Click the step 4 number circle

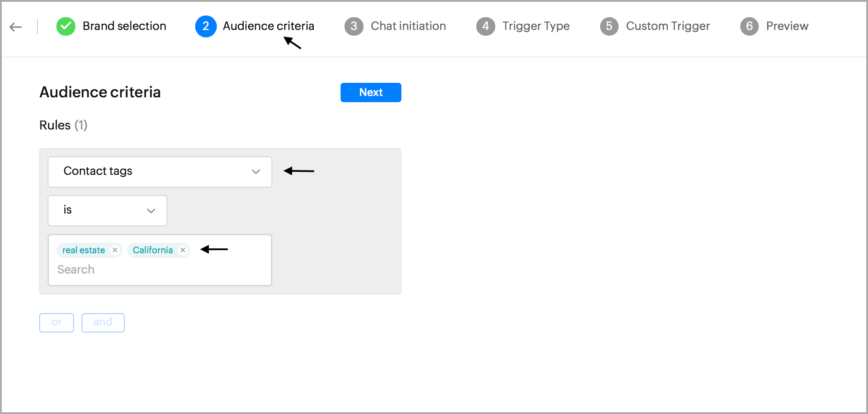click(x=486, y=26)
